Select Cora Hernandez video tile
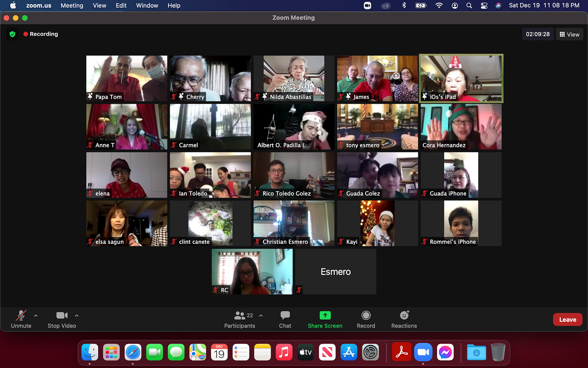This screenshot has height=368, width=588. point(461,127)
